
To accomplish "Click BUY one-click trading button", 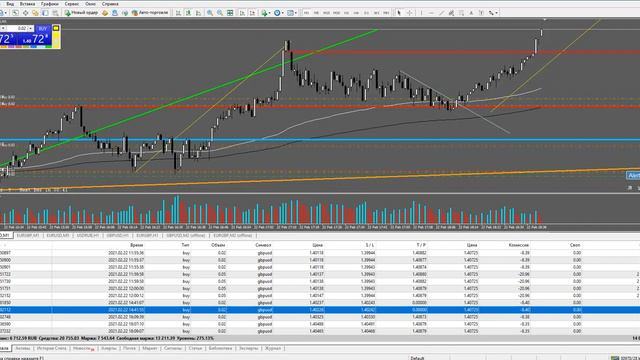I will pos(43,29).
